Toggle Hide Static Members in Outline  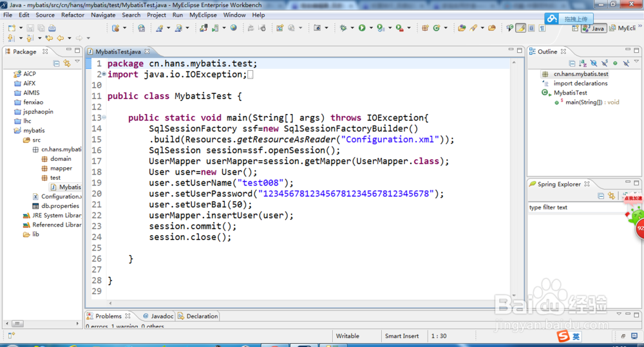(x=605, y=63)
